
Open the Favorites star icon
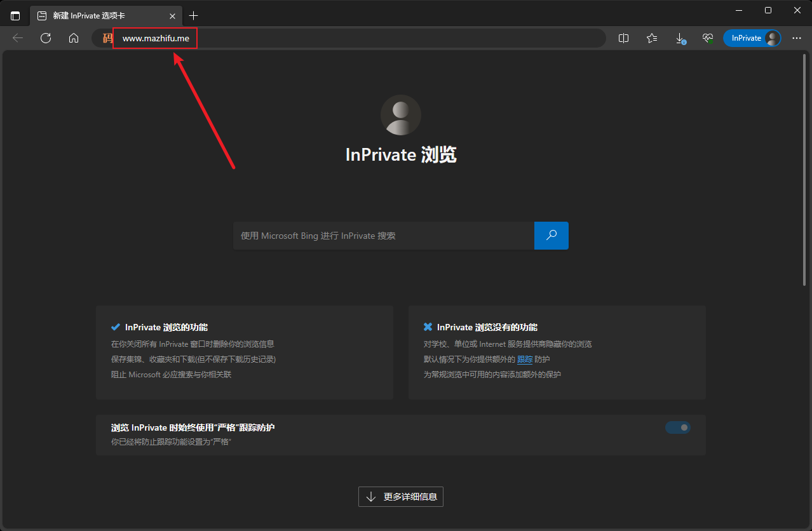pyautogui.click(x=651, y=38)
